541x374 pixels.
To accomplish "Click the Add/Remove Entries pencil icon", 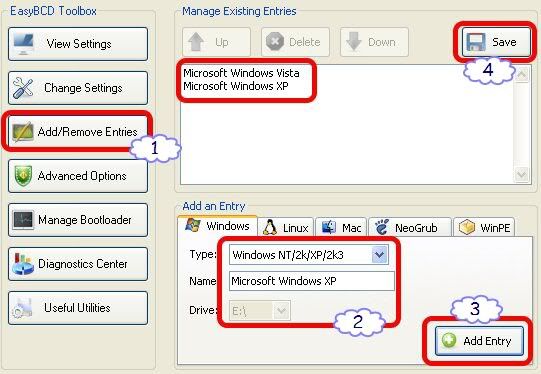I will (23, 132).
